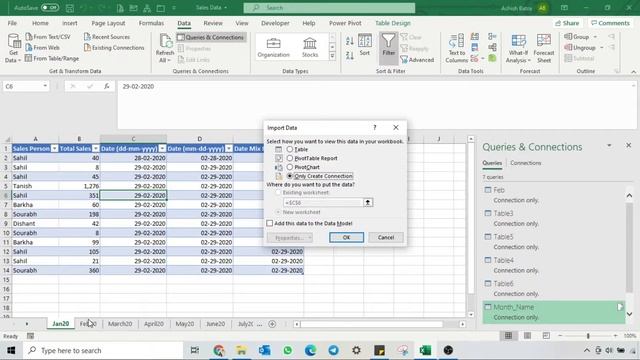Image resolution: width=640 pixels, height=360 pixels.
Task: Open Queries & Connections pane options dropdown
Action: [x=609, y=146]
